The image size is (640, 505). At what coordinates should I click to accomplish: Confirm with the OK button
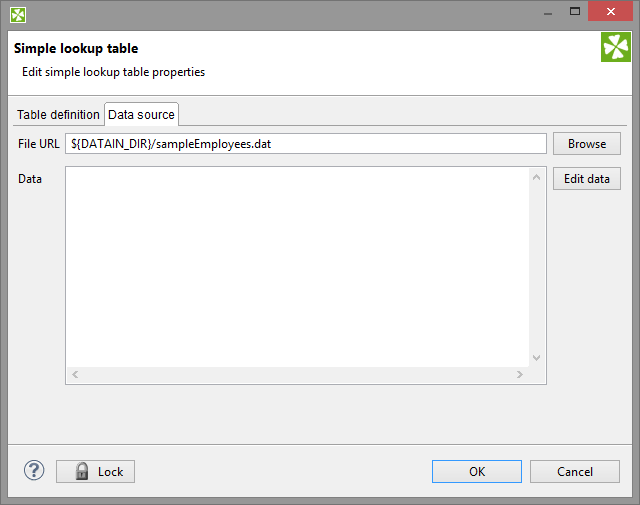(477, 472)
